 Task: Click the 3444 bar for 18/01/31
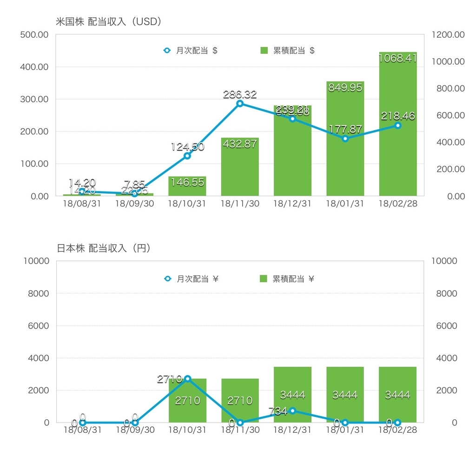(x=345, y=395)
